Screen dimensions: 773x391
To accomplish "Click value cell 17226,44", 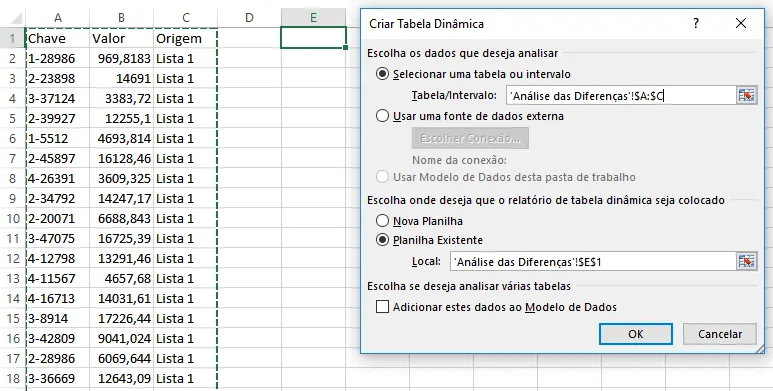I will click(x=121, y=318).
